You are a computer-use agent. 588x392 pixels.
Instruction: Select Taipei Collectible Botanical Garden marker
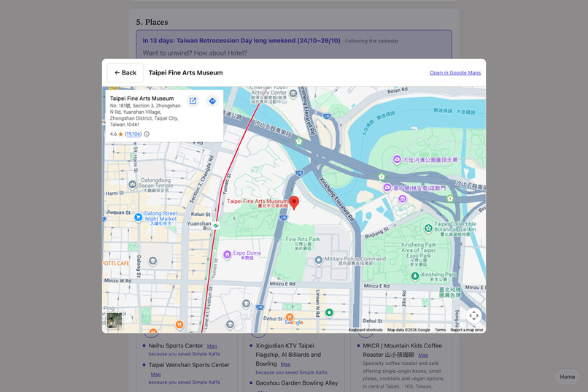click(x=428, y=228)
